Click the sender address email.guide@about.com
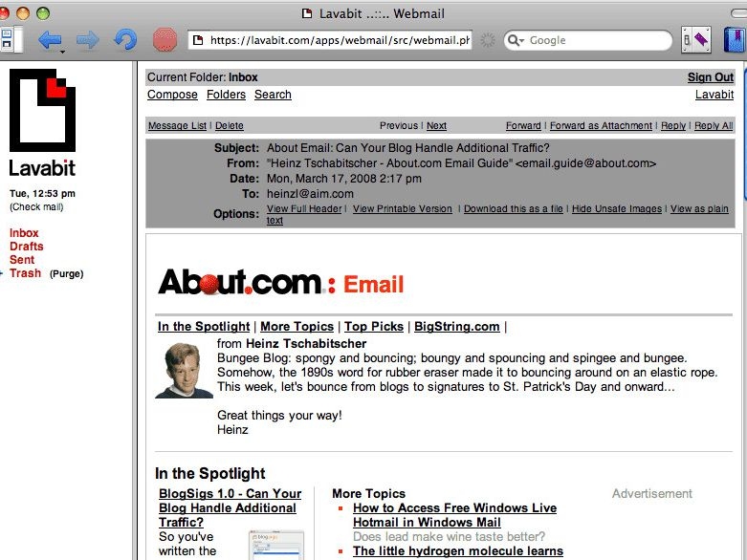Image resolution: width=747 pixels, height=560 pixels. pos(585,163)
